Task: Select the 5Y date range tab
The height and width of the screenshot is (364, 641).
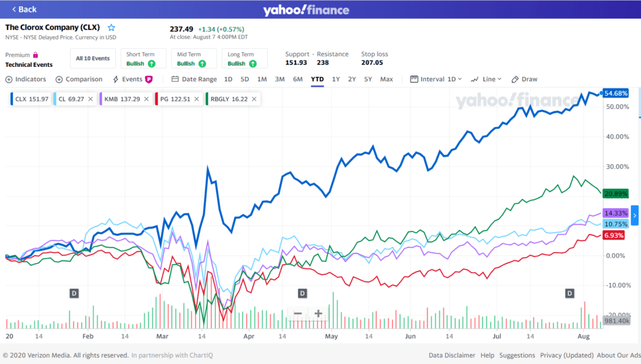Action: pyautogui.click(x=368, y=79)
